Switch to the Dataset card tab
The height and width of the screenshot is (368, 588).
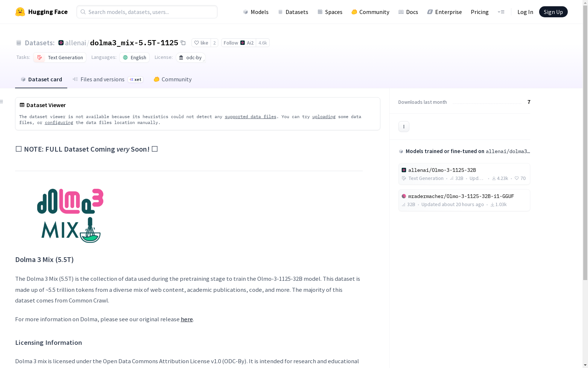pyautogui.click(x=41, y=79)
